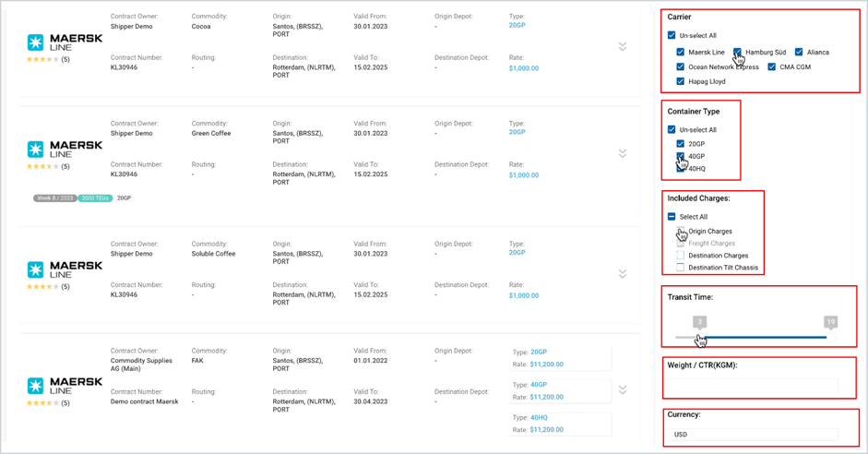Click the 2000 TEUs badge
The width and height of the screenshot is (868, 454).
pyautogui.click(x=95, y=198)
